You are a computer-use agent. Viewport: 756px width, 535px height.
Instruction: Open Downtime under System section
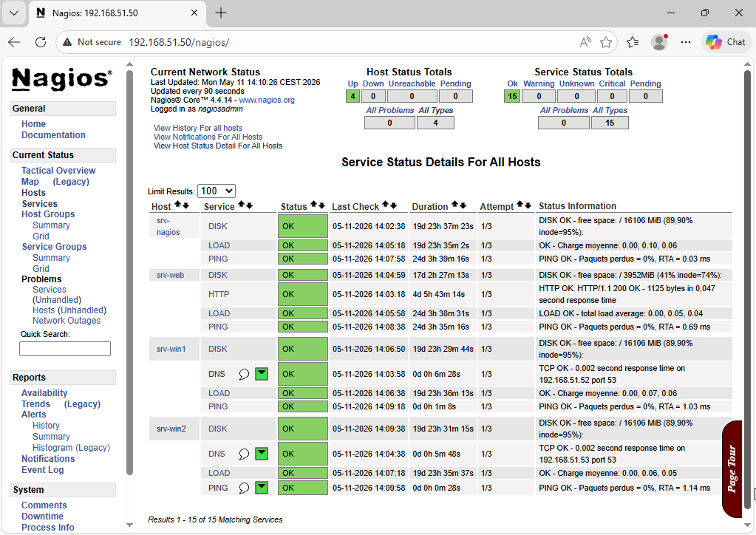click(x=42, y=517)
